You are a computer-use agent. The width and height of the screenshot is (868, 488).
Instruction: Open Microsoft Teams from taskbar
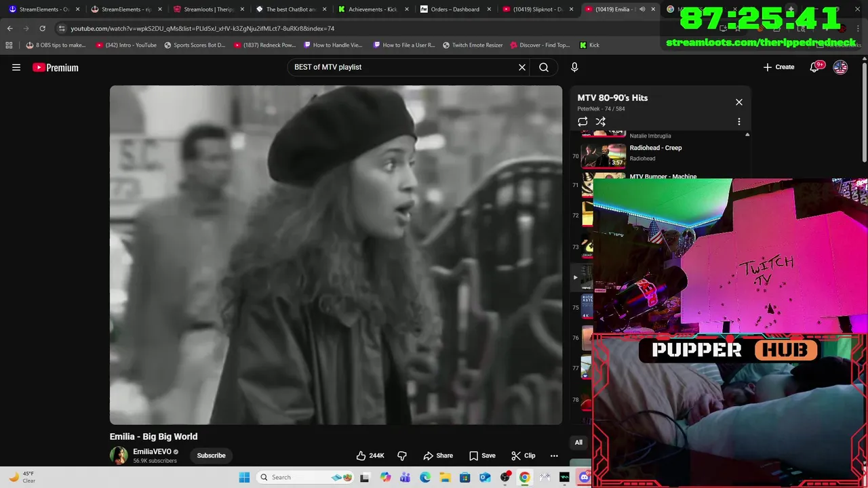[405, 477]
